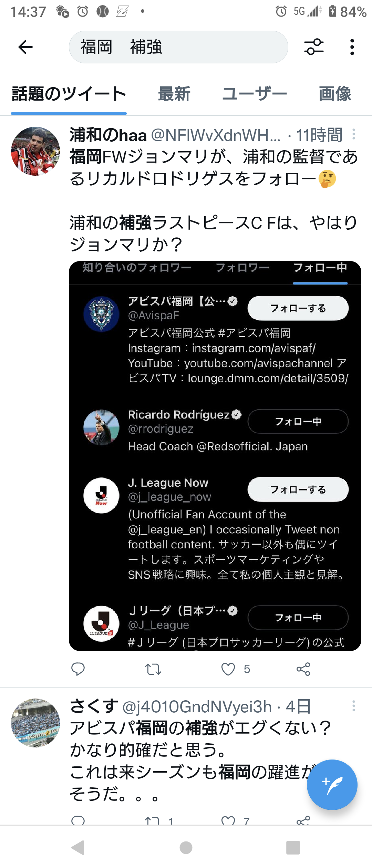
Task: Tap the search field containing 福岡 補強
Action: coord(178,47)
